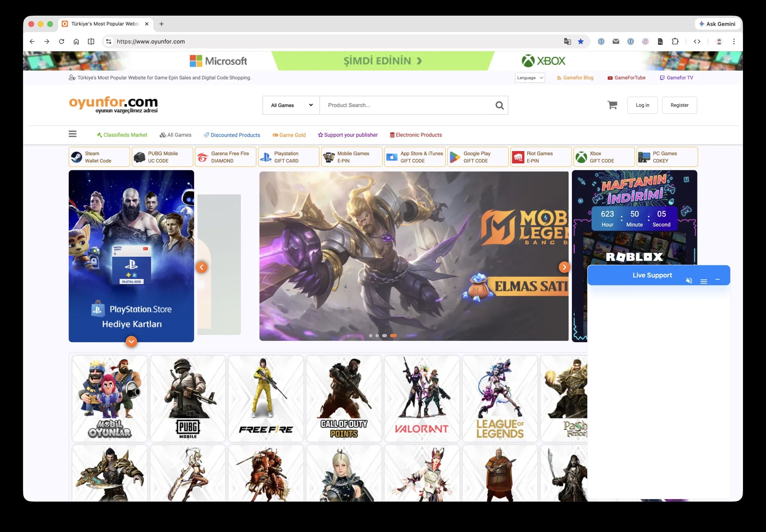Minimize the Live Support widget

click(717, 280)
